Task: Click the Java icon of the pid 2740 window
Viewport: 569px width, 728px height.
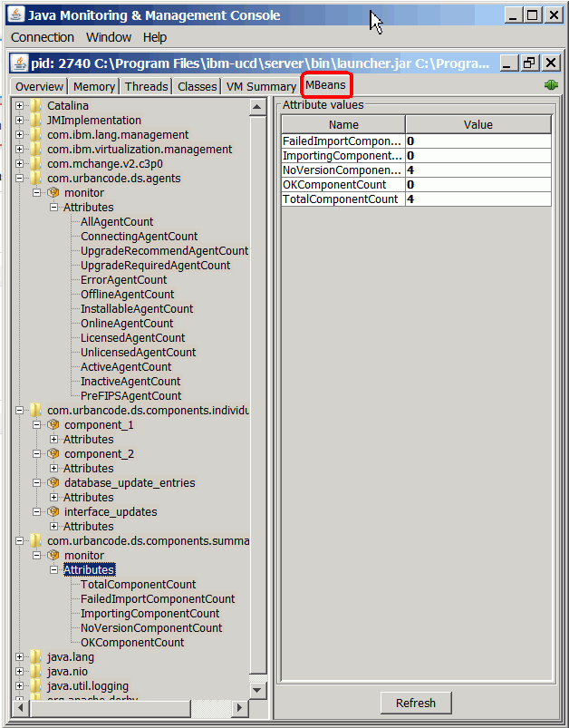Action: 20,63
